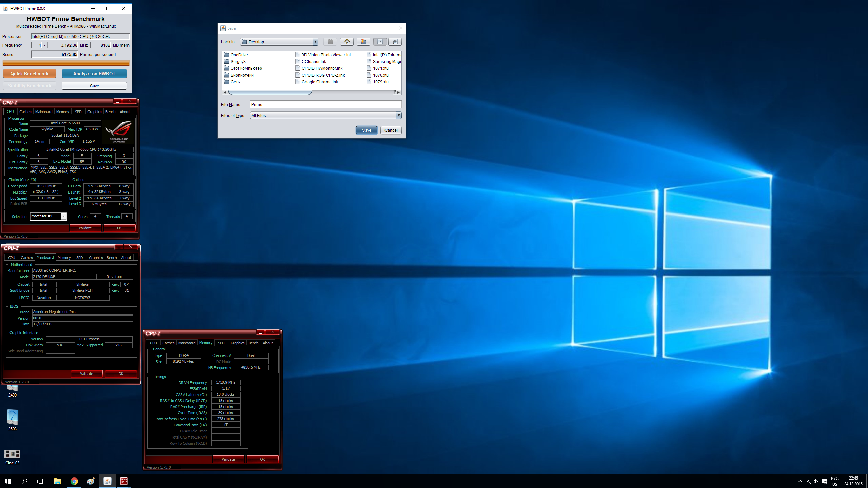Switch Save dialog to List view
Screen dimensions: 868x488
[x=380, y=42]
